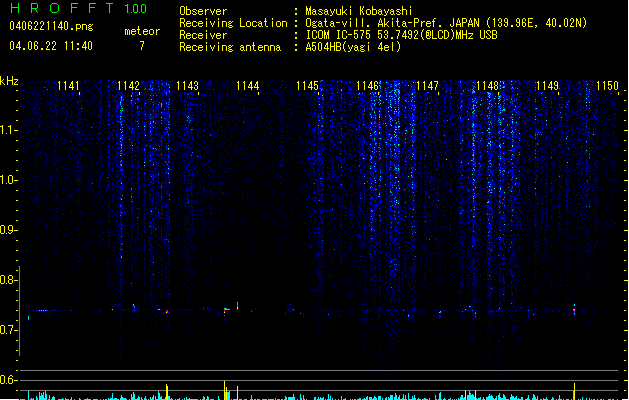Click the 1146 time axis label
Screen dimensions: 629x400
coord(367,86)
